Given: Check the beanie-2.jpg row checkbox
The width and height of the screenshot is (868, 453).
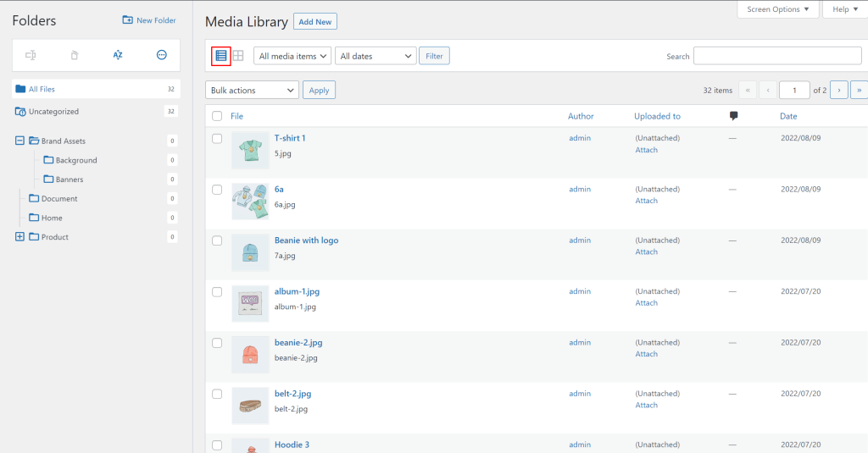Looking at the screenshot, I should 217,343.
